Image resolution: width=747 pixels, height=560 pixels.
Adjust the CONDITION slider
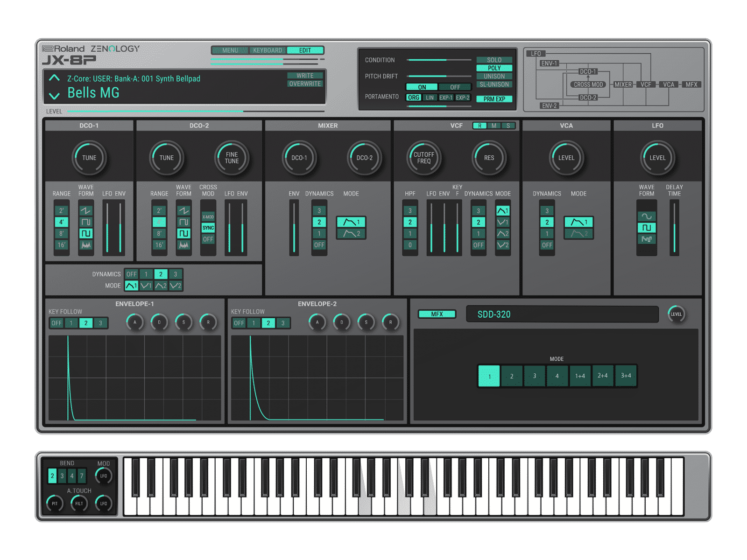point(439,60)
